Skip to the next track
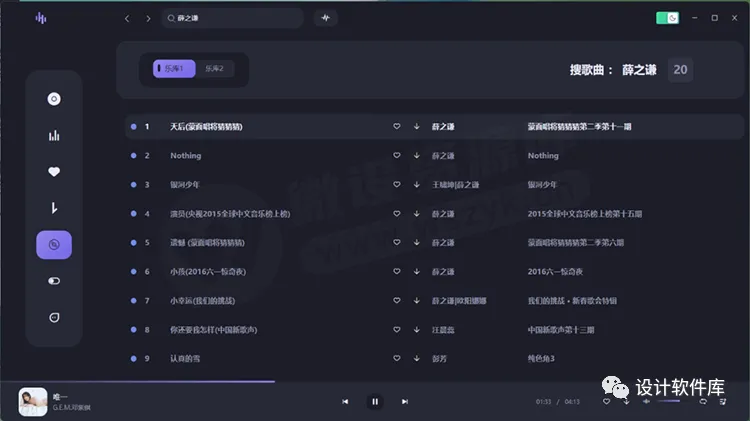This screenshot has height=421, width=750. 405,402
